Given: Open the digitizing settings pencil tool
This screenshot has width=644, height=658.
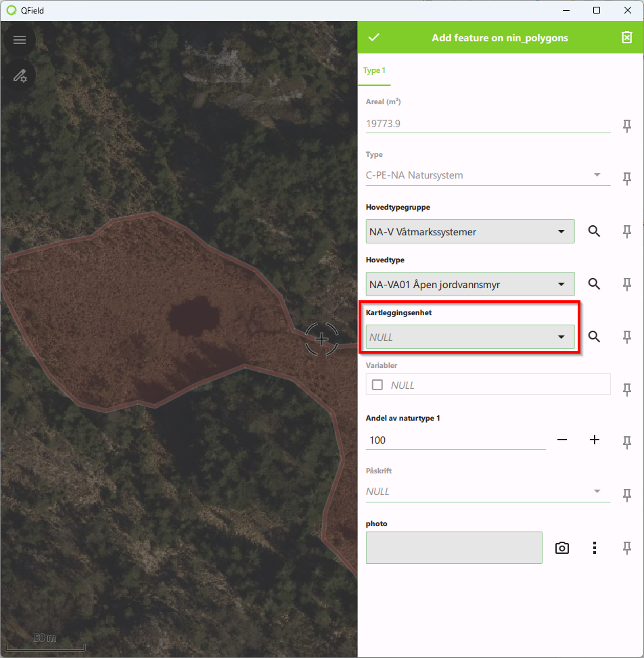Looking at the screenshot, I should [20, 75].
